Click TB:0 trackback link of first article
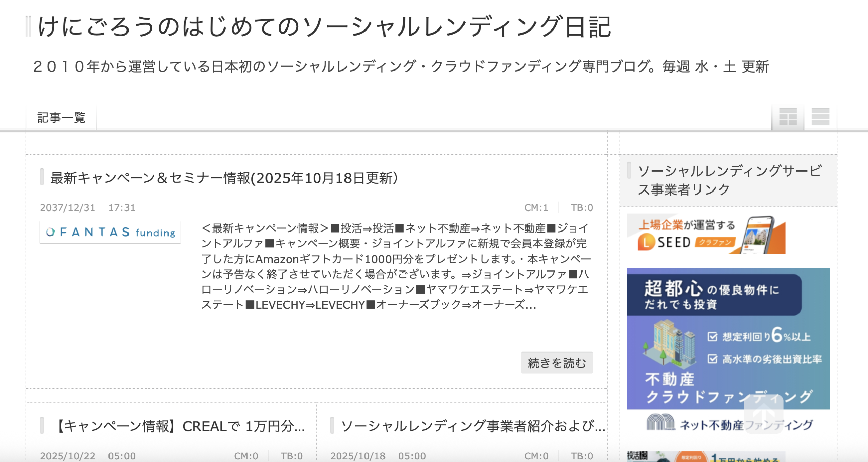 tap(582, 207)
